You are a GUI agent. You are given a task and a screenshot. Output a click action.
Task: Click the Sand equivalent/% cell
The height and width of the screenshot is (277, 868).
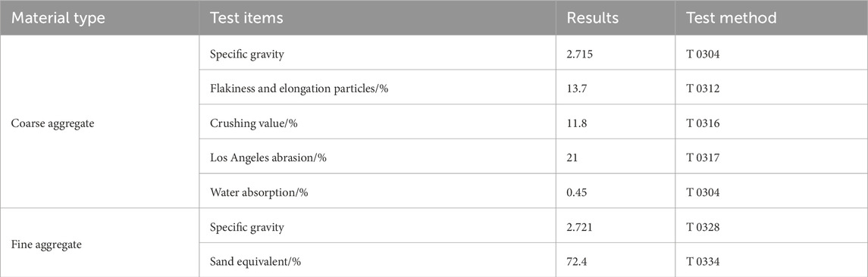(x=378, y=260)
